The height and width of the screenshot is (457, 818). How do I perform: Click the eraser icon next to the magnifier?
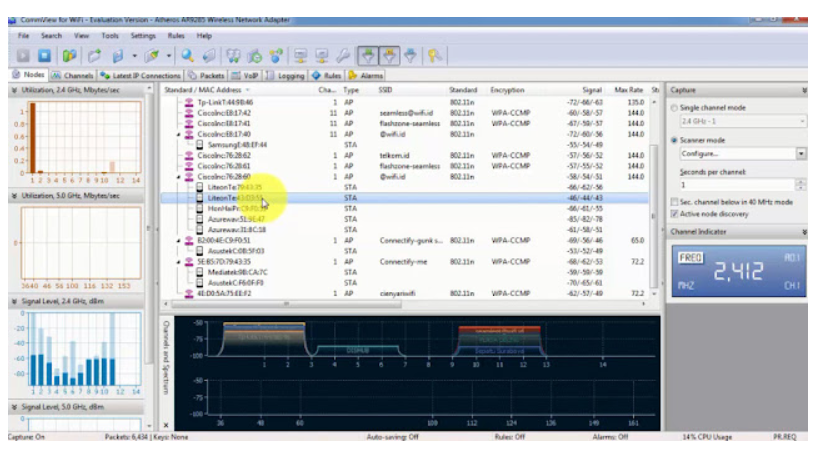209,55
